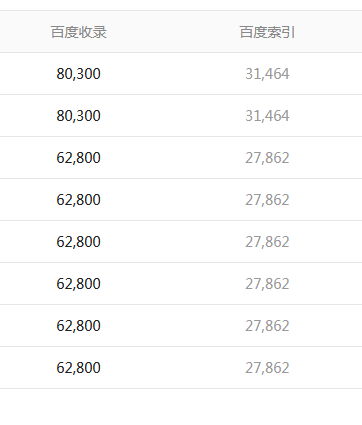
Task: Open the 27,862 index value in the seventh row
Action: pyautogui.click(x=267, y=326)
